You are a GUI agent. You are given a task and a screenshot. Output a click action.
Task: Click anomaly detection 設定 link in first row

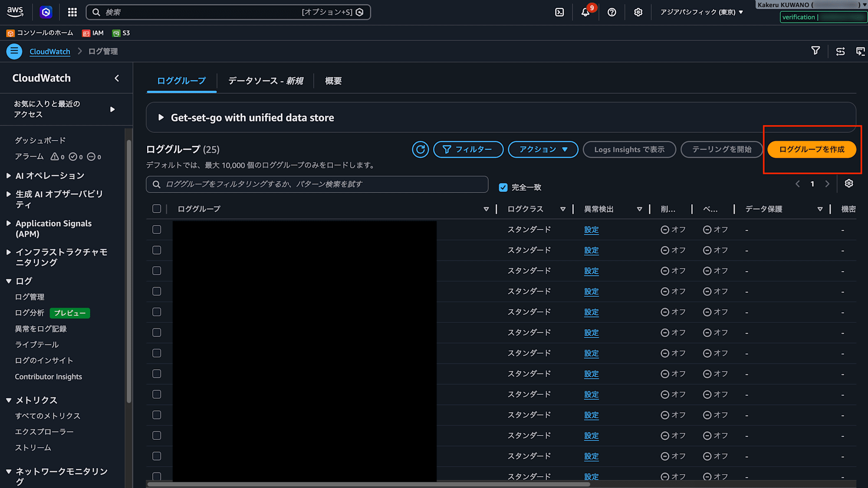click(x=591, y=230)
